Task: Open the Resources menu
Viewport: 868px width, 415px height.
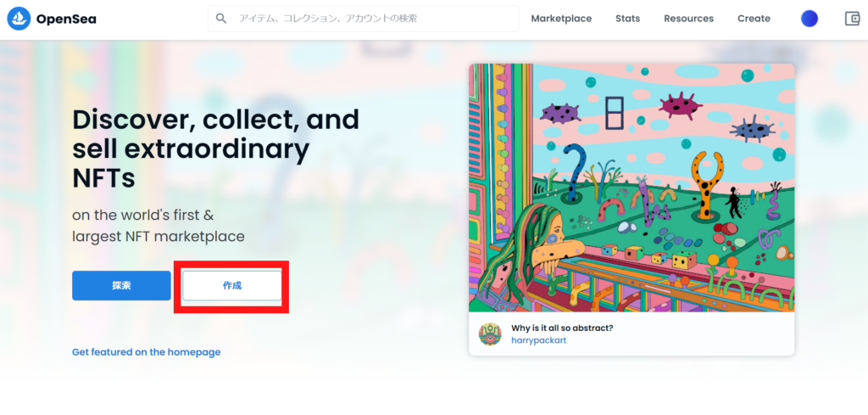Action: [x=688, y=19]
